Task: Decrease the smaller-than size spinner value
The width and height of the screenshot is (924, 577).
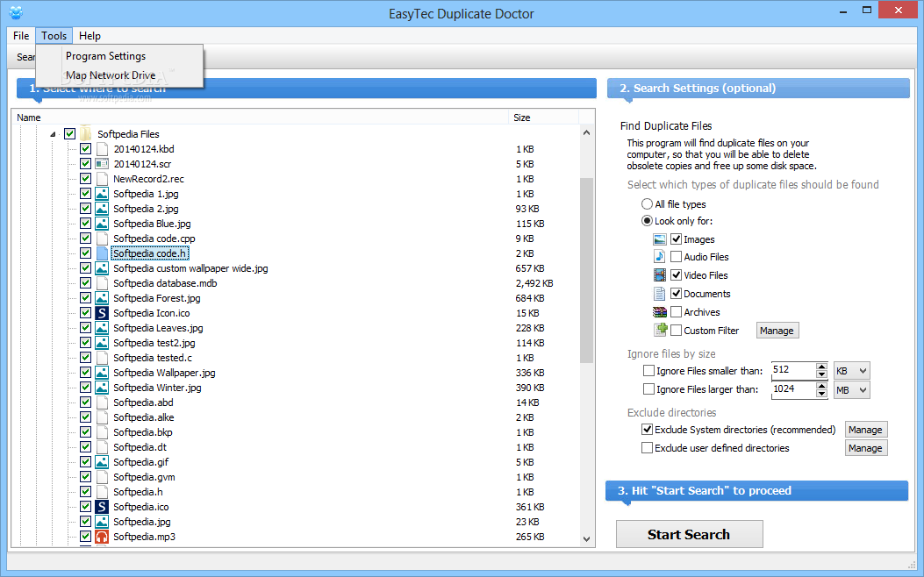Action: pyautogui.click(x=821, y=374)
